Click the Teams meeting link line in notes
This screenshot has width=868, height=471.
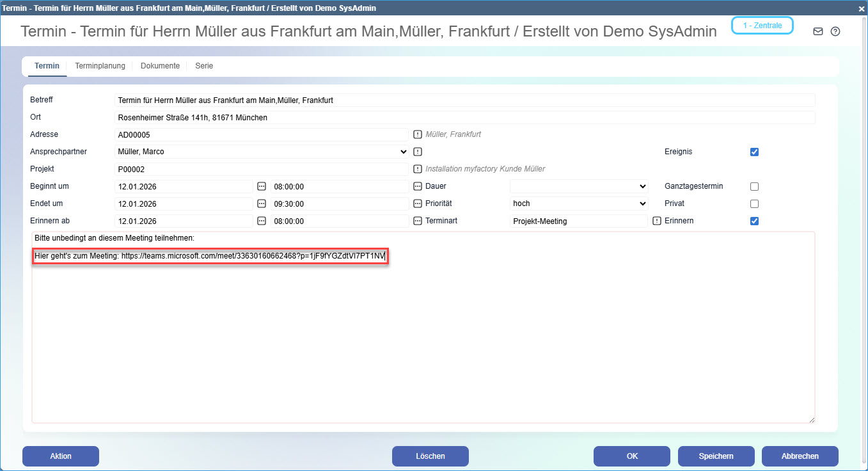(210, 256)
